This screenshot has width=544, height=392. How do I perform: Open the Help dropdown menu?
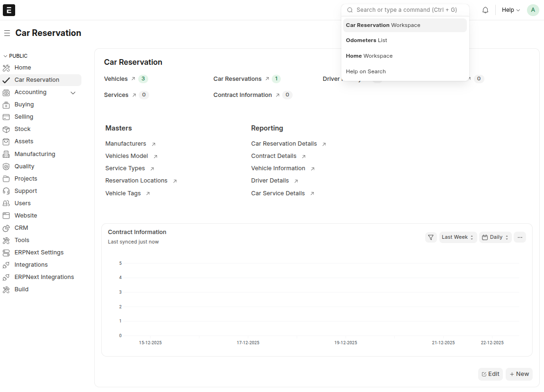click(x=511, y=10)
